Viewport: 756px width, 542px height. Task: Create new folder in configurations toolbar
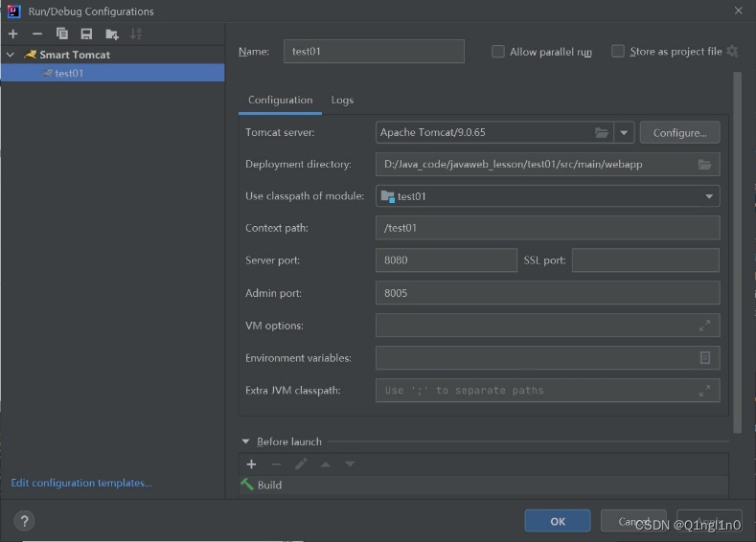tap(112, 34)
